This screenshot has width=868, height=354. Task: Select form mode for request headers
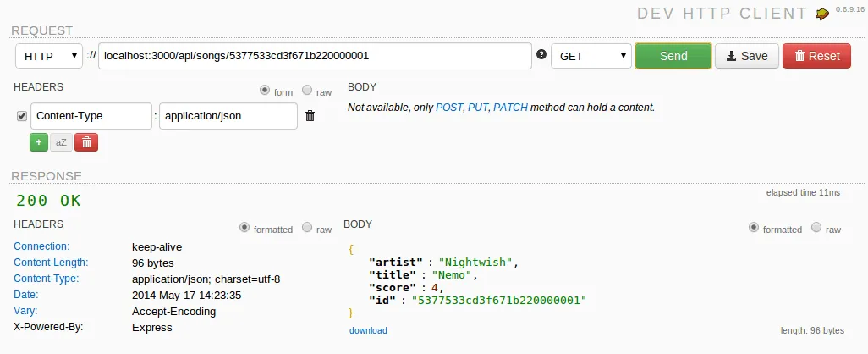coord(265,91)
